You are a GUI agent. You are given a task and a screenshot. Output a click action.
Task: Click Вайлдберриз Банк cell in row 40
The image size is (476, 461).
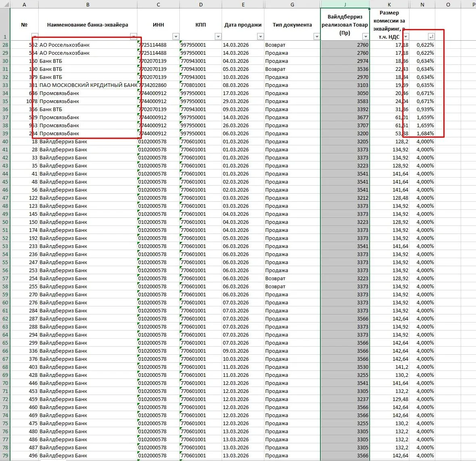88,142
